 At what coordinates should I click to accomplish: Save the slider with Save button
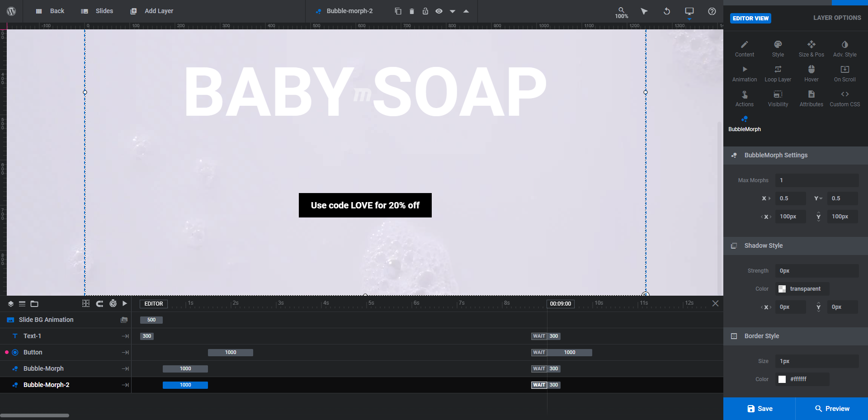[759, 409]
